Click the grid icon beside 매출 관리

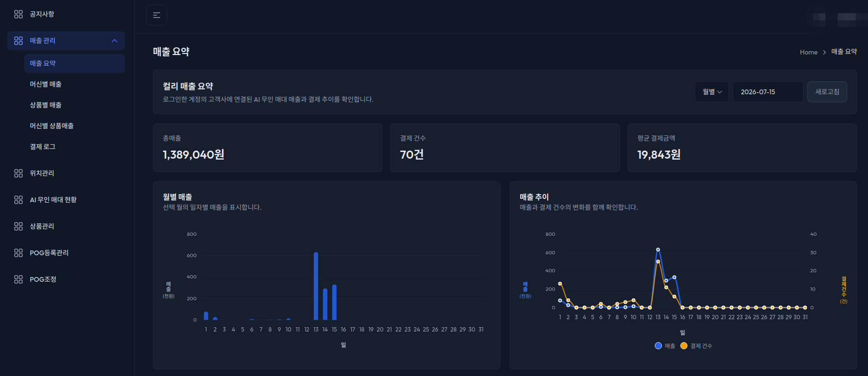18,41
